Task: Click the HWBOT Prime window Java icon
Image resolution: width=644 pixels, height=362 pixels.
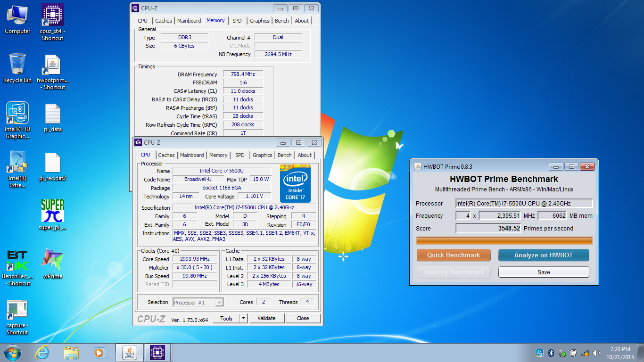Action: (x=418, y=166)
